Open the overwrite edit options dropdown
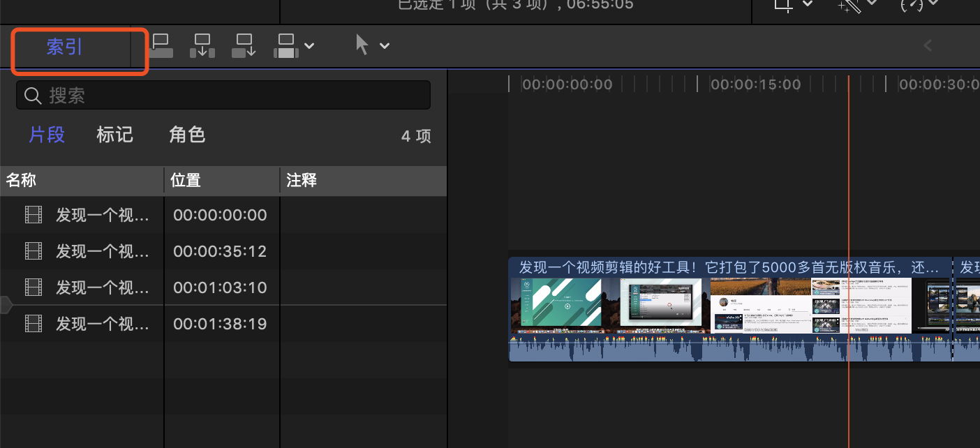Viewport: 980px width, 448px height. click(x=309, y=47)
